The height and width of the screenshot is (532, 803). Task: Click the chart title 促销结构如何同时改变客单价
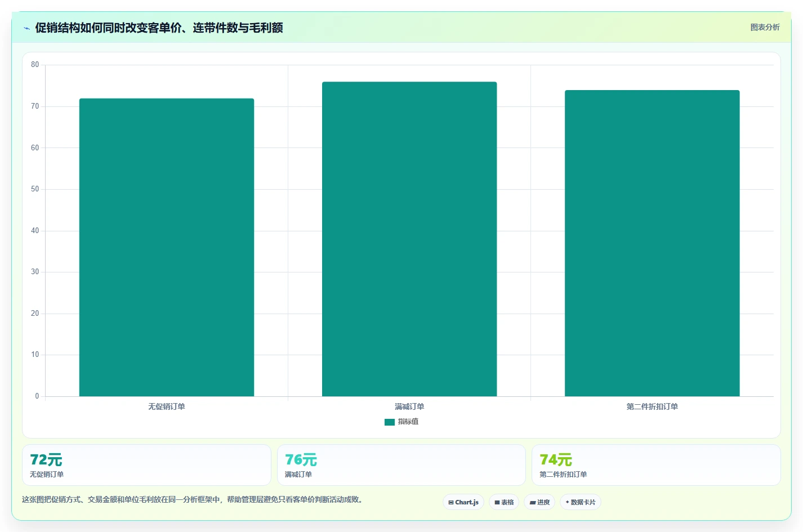159,28
